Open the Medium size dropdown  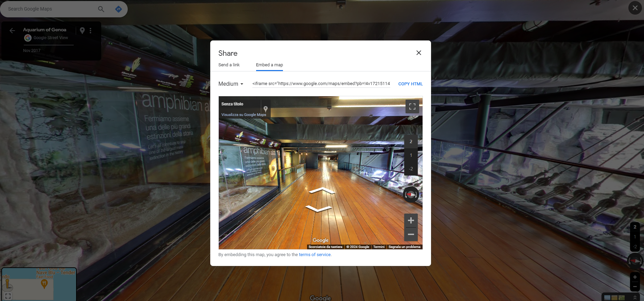coord(231,84)
